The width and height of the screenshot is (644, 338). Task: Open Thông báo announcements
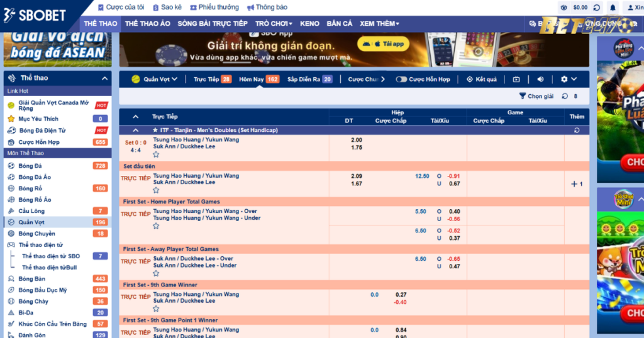pyautogui.click(x=267, y=7)
